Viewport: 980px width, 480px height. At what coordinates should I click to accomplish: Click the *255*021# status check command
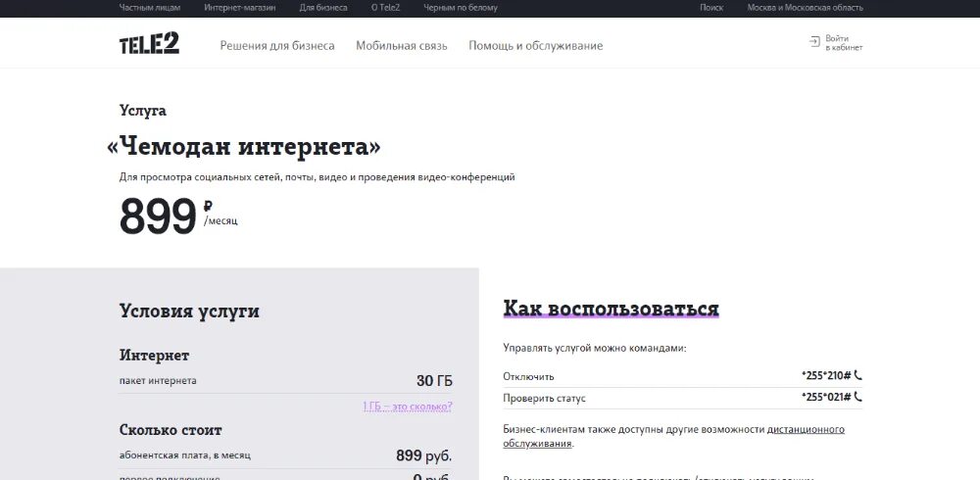pos(825,397)
